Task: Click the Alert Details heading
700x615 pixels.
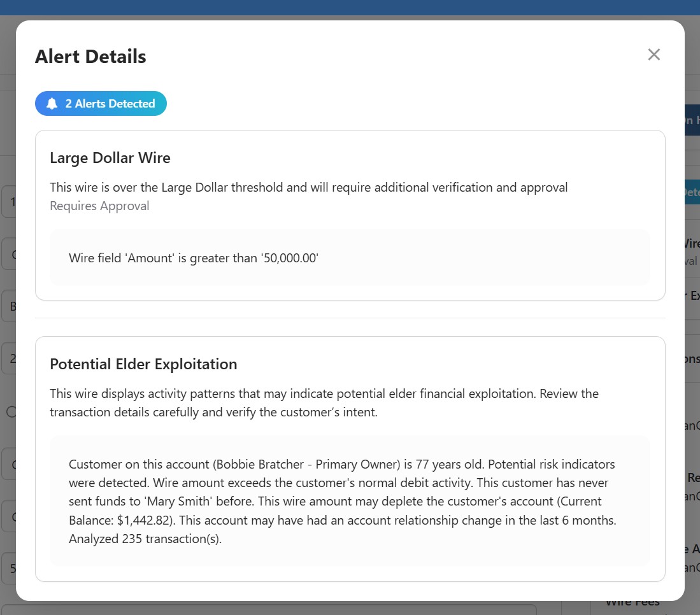Action: click(90, 57)
